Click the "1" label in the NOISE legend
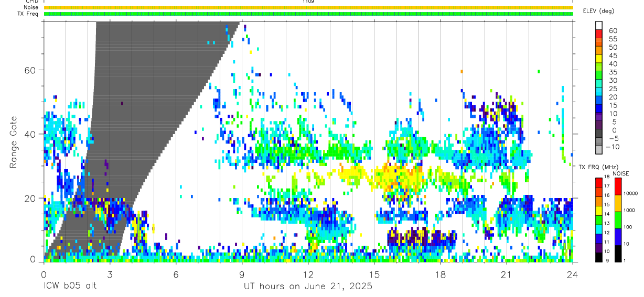This screenshot has width=644, height=297. click(625, 260)
